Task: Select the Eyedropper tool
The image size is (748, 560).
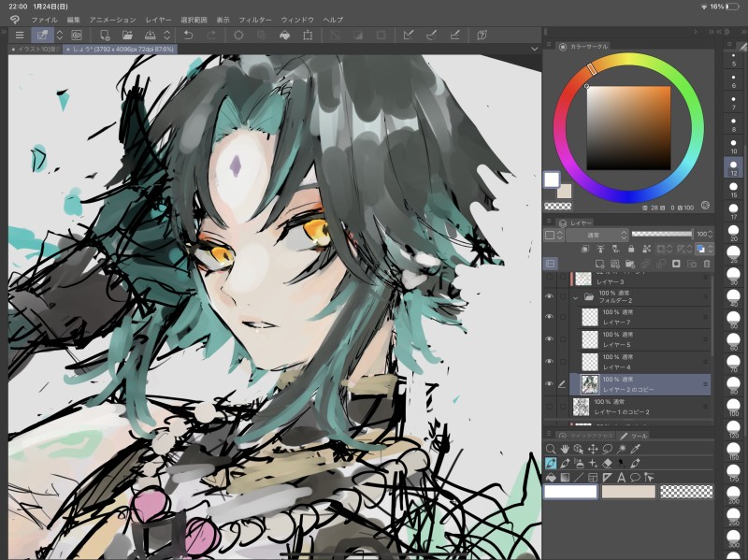Action: [x=636, y=449]
